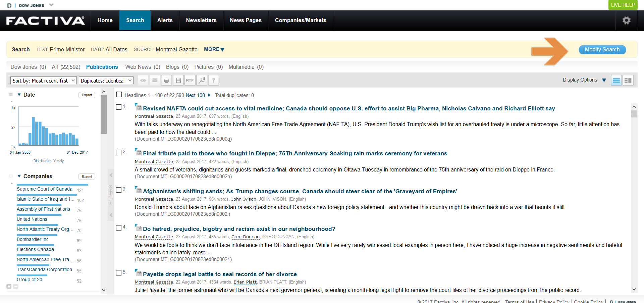Tick checkbox for article 2 Dieppe tribute
The image size is (644, 303).
coord(119,152)
